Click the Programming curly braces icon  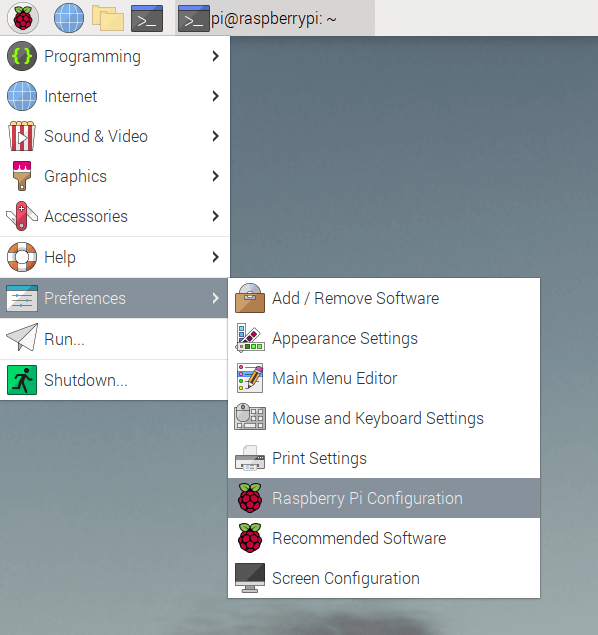click(x=22, y=56)
